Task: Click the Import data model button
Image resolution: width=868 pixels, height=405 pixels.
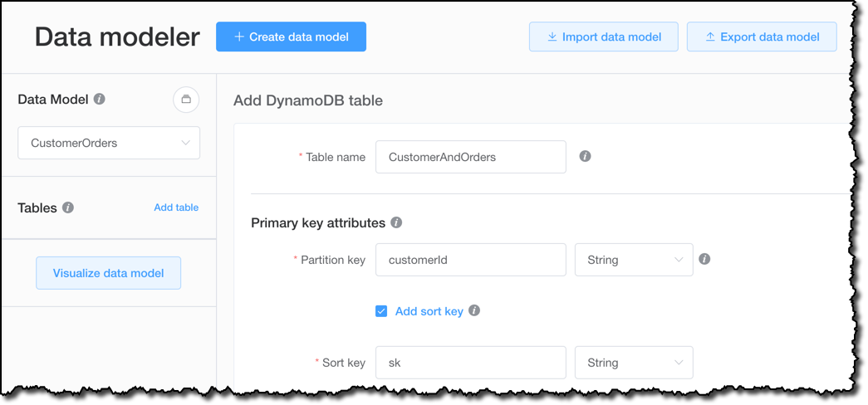Action: [x=603, y=37]
